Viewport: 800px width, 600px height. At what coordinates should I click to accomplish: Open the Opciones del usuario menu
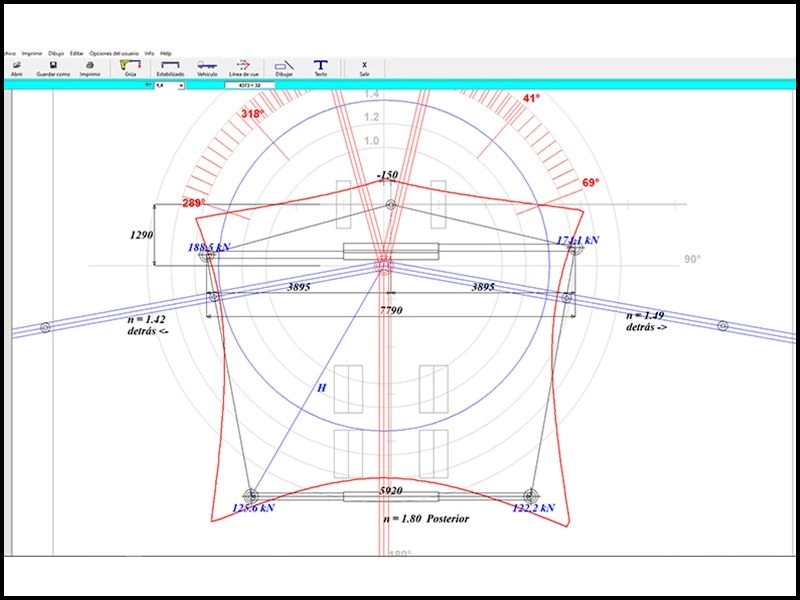(x=114, y=53)
